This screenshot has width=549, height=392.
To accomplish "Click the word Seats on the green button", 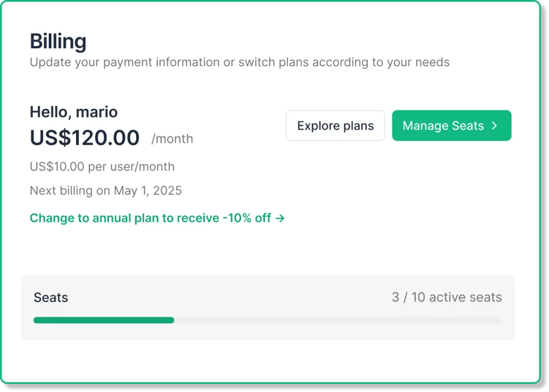I will (468, 125).
